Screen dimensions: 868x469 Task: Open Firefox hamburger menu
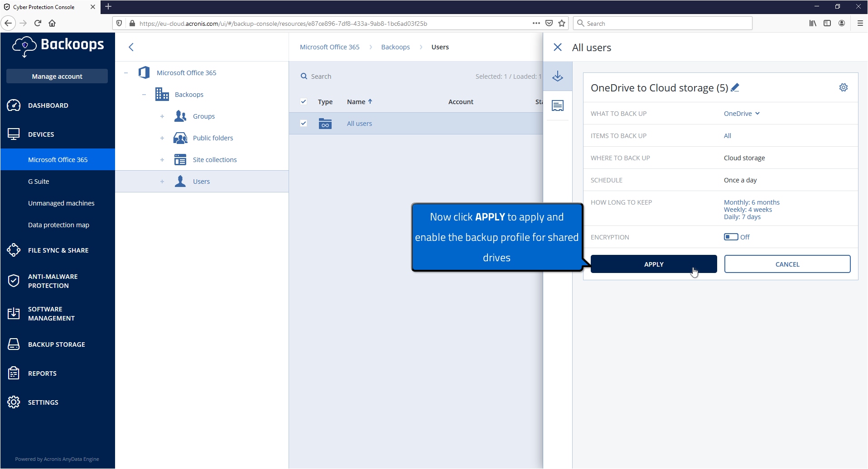[860, 23]
